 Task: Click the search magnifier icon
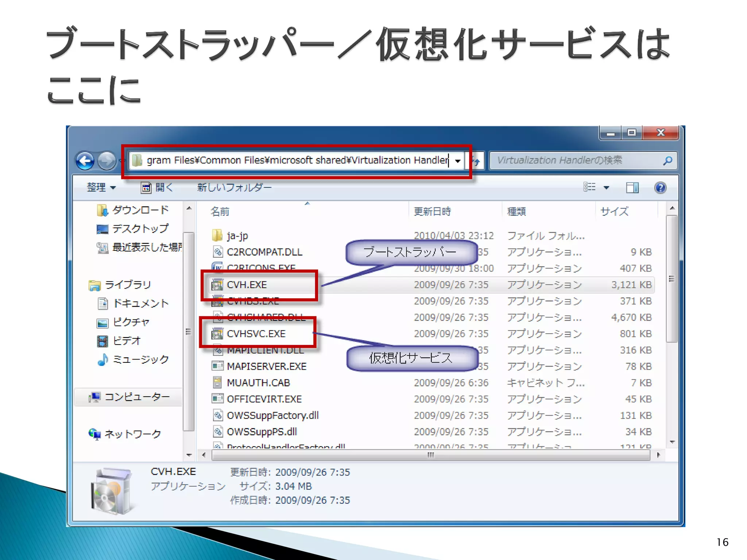point(667,160)
